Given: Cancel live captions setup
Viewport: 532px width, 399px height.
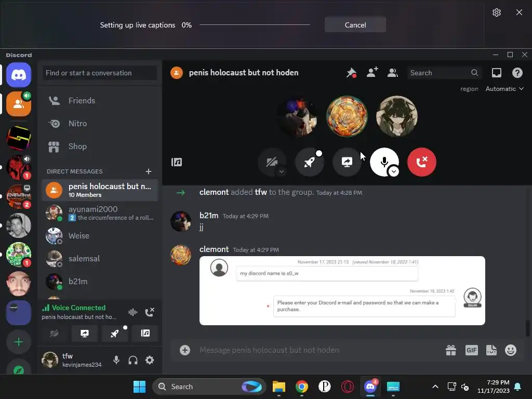Looking at the screenshot, I should pyautogui.click(x=355, y=25).
